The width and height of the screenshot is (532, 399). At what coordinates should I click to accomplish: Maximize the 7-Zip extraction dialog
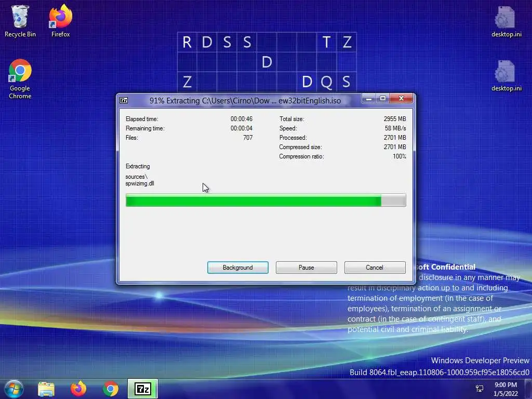pos(383,98)
